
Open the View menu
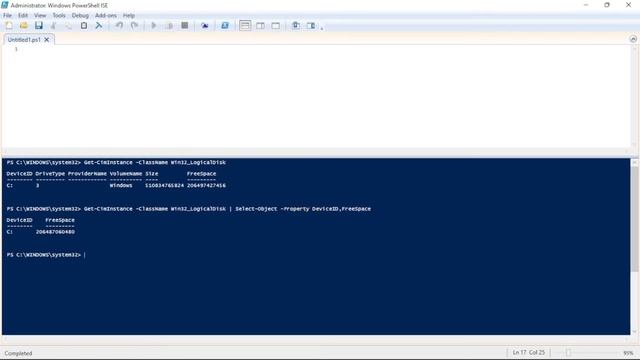(40, 16)
